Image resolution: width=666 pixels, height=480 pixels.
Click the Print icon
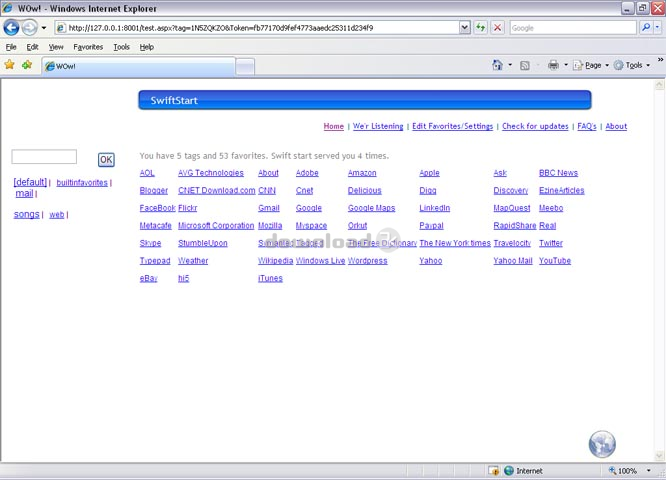click(553, 65)
